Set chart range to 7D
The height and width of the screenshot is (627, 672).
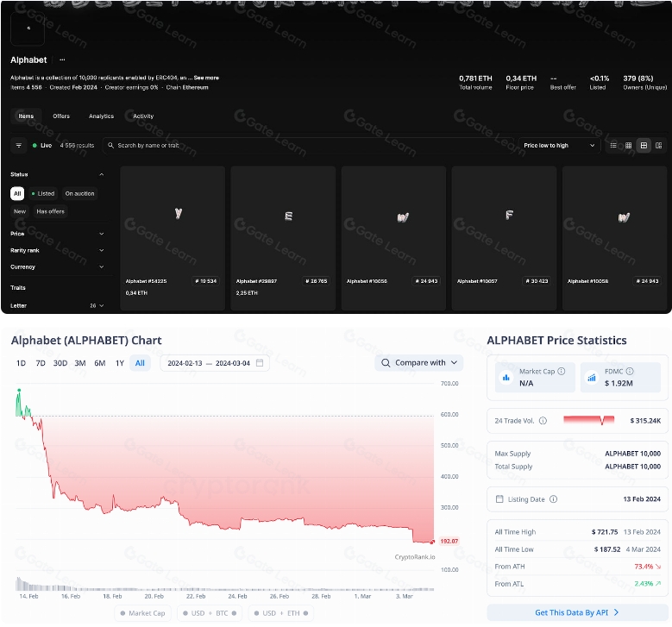pyautogui.click(x=41, y=363)
